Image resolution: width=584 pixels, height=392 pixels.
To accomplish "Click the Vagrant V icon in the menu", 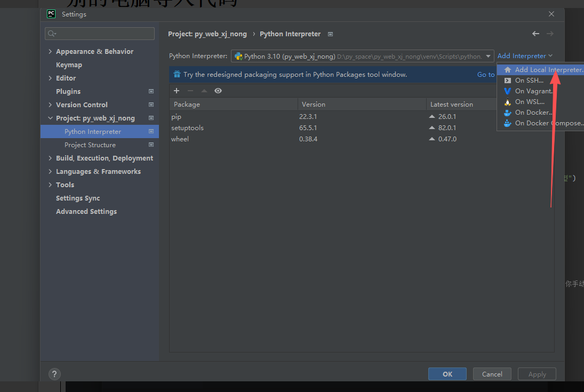I will tap(508, 91).
